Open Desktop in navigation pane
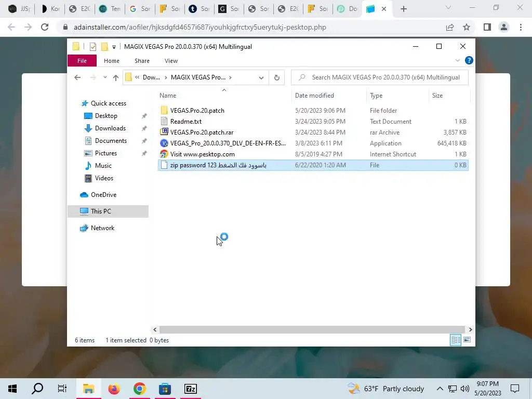The image size is (532, 399). click(106, 116)
